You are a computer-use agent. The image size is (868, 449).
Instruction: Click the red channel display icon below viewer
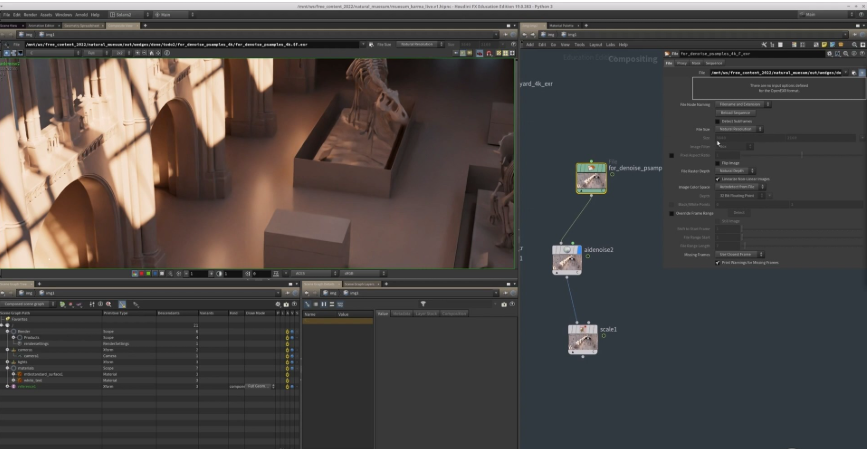[x=142, y=273]
